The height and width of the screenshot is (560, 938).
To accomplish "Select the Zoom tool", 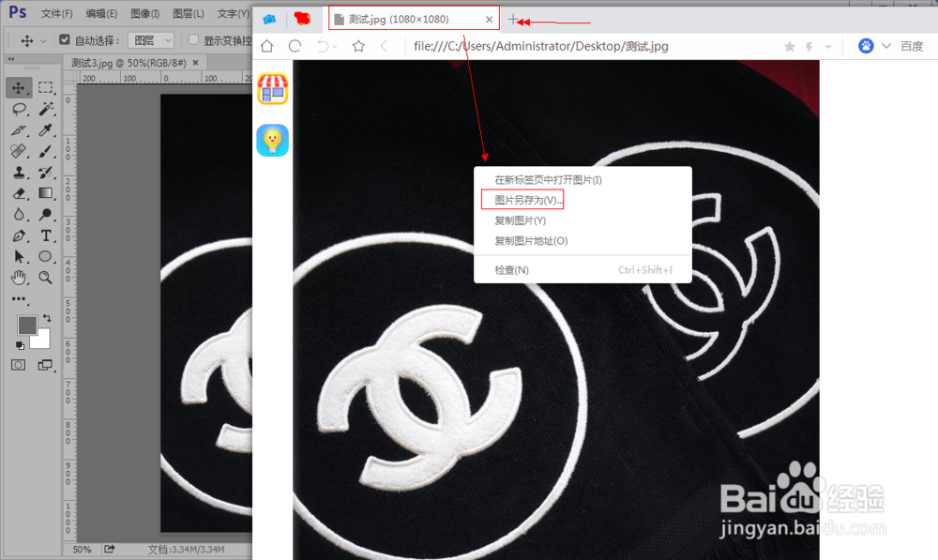I will 45,278.
